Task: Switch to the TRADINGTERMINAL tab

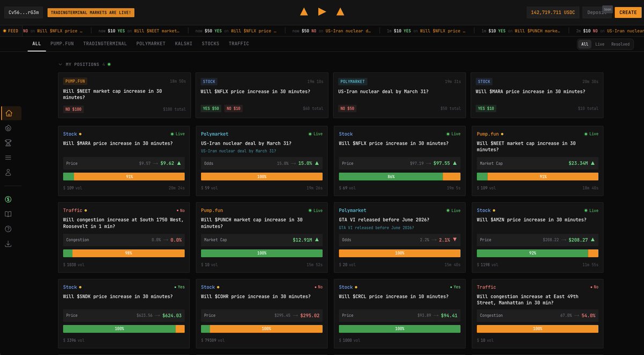Action: (x=105, y=44)
